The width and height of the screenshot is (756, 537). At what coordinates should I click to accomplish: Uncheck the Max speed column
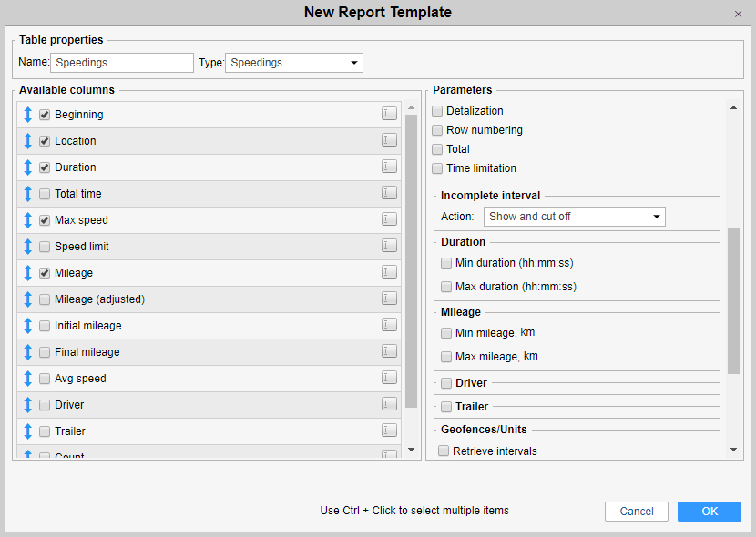tap(45, 220)
